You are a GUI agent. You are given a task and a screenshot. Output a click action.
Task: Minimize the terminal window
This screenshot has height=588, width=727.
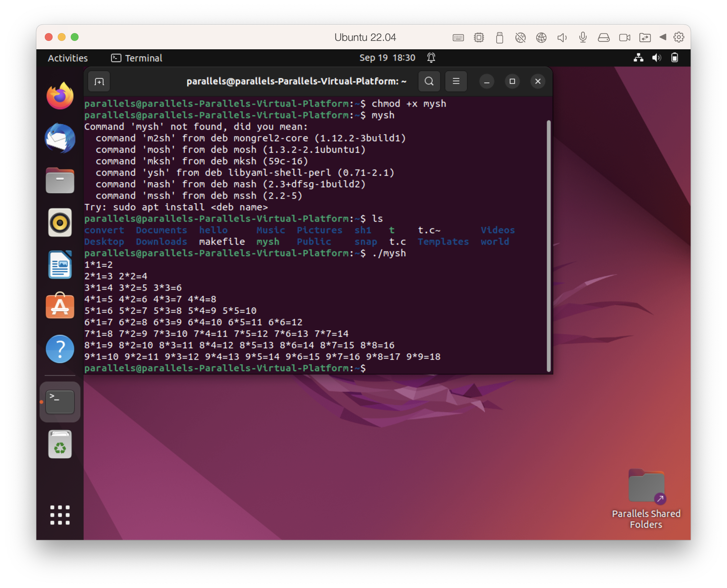click(487, 81)
